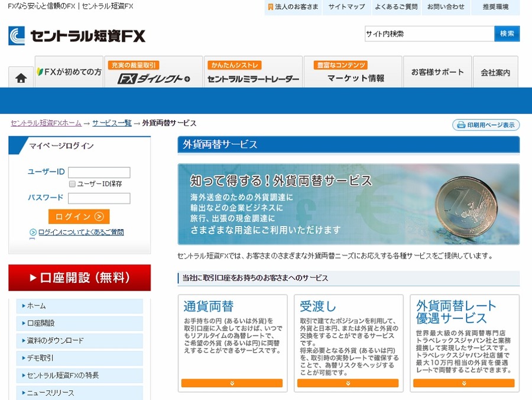Open the 推奨環境 link

pyautogui.click(x=495, y=7)
